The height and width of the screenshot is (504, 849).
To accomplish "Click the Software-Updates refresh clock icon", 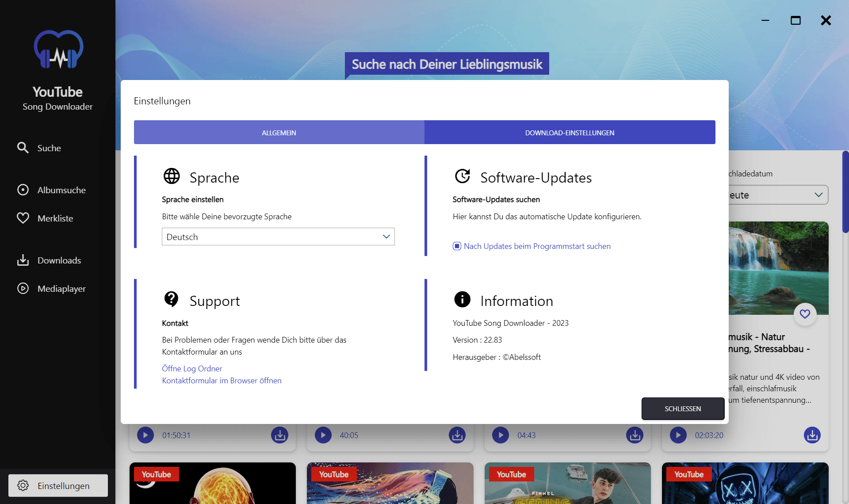I will [x=463, y=176].
